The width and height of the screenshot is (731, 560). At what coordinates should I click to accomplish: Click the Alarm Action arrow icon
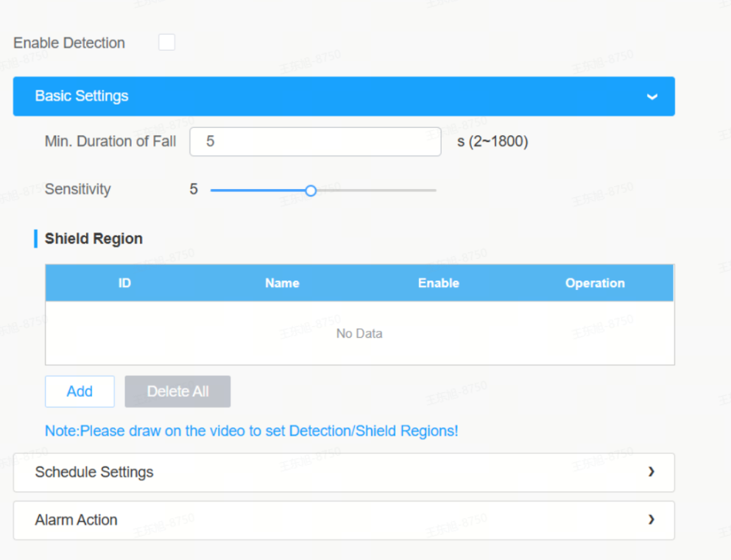coord(651,520)
